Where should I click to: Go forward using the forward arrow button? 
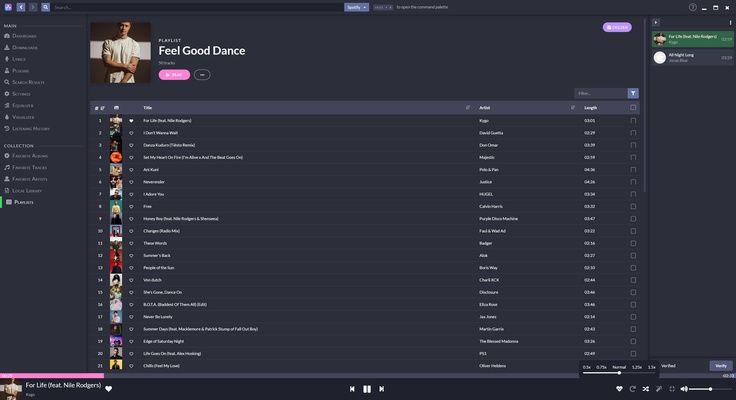(33, 7)
